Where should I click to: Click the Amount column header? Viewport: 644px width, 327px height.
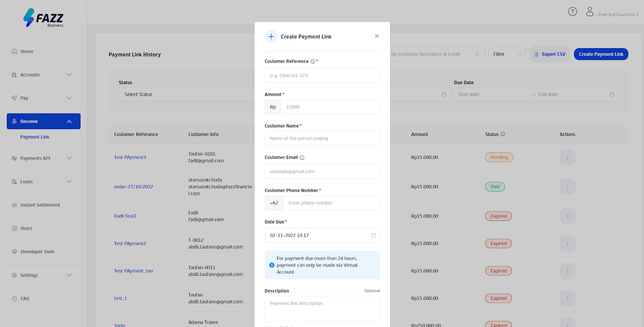pyautogui.click(x=419, y=134)
